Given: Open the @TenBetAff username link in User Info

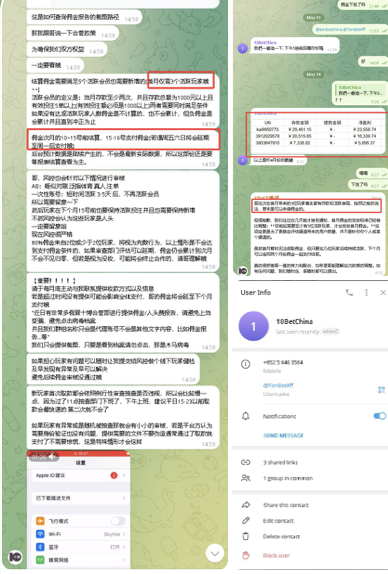Looking at the screenshot, I should pyautogui.click(x=278, y=385).
